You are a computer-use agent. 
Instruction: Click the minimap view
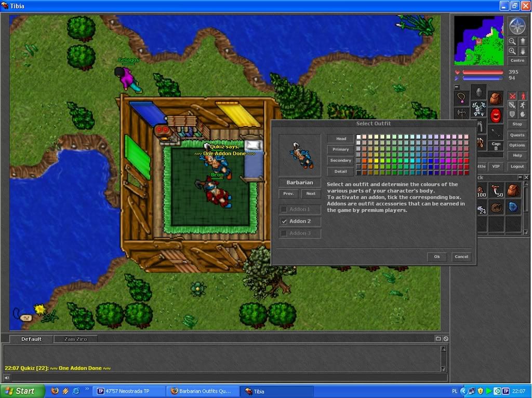(x=478, y=40)
